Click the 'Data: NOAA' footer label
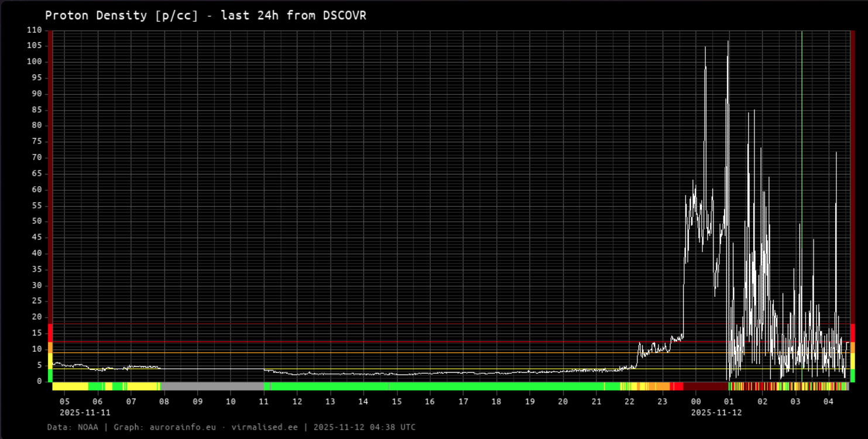Image resolution: width=868 pixels, height=439 pixels. point(73,427)
